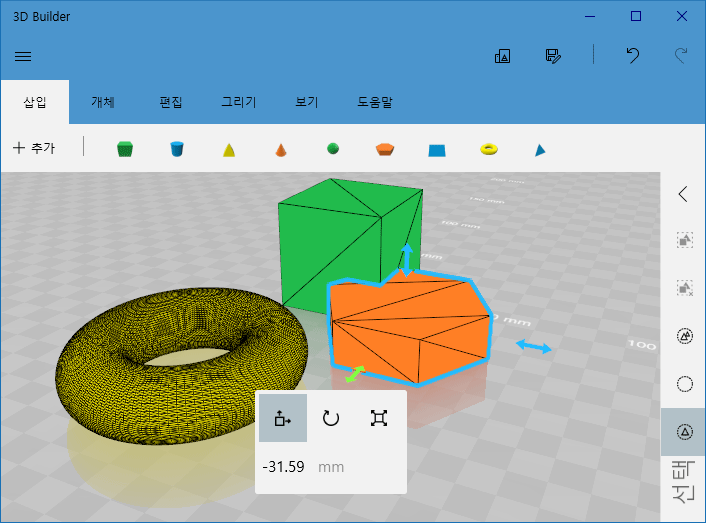Insert a yellow pyramid shape

point(229,149)
